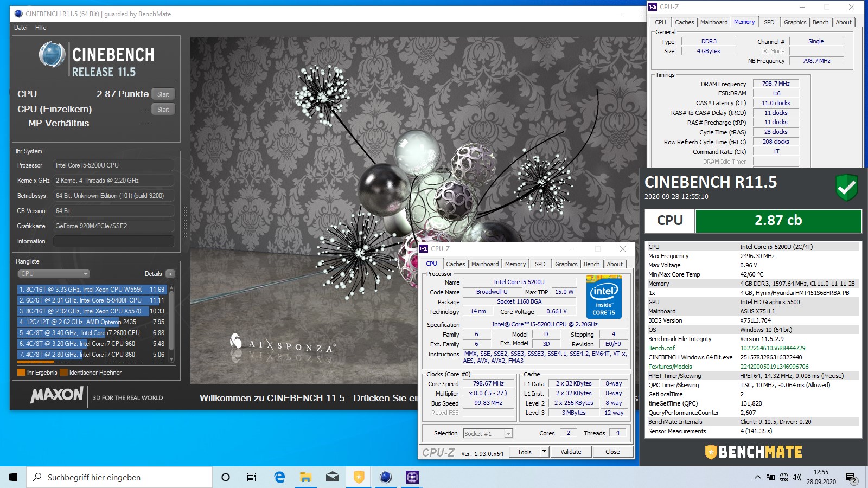Click the MAXON logo in Cinebench

tap(57, 395)
